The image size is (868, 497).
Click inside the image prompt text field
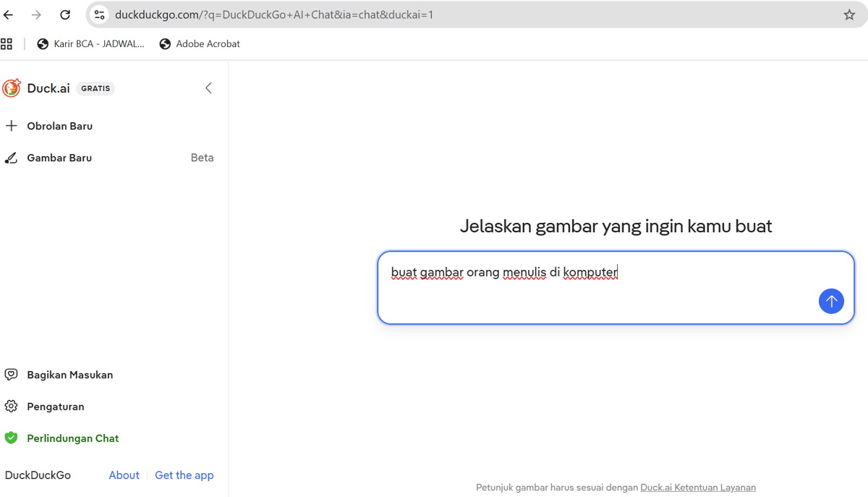[x=615, y=287]
